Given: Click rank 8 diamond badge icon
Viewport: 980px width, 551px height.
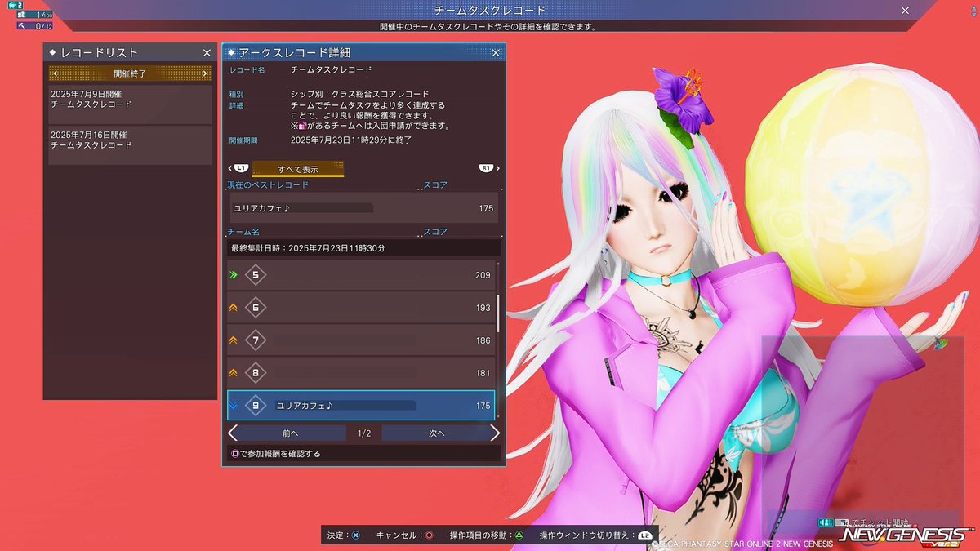Looking at the screenshot, I should click(256, 372).
